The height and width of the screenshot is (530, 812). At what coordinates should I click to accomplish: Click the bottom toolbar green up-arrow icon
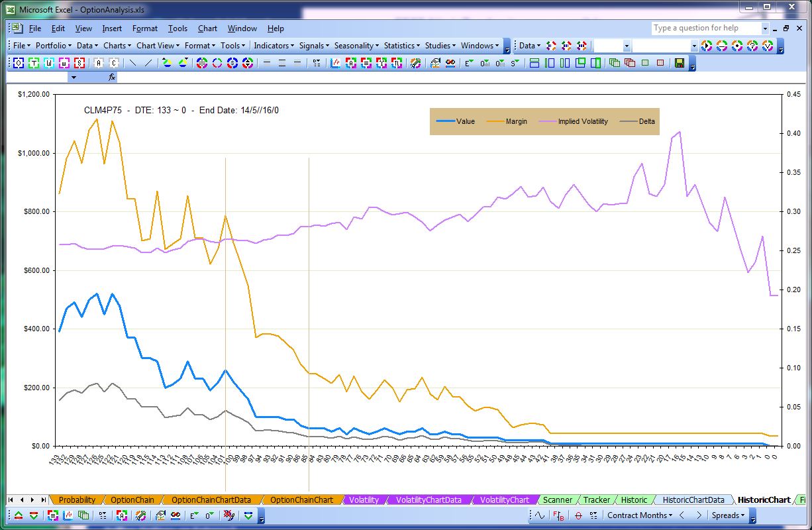click(18, 515)
